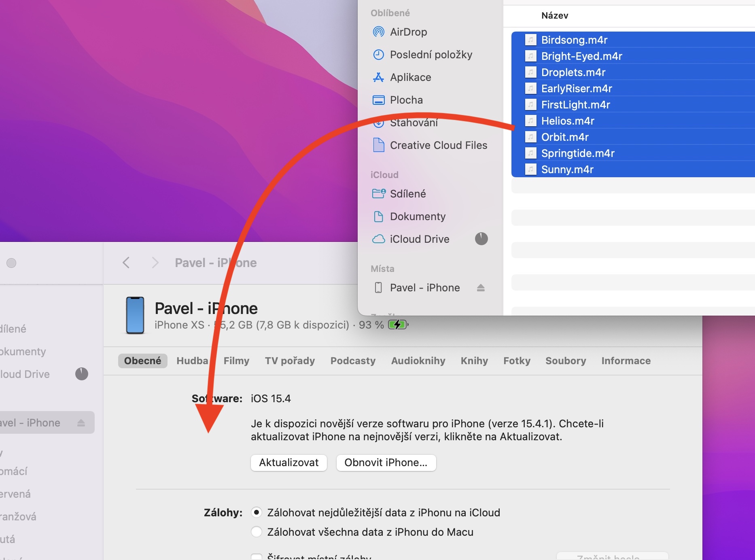
Task: Click the Sdílené shared folder icon
Action: coord(379,194)
